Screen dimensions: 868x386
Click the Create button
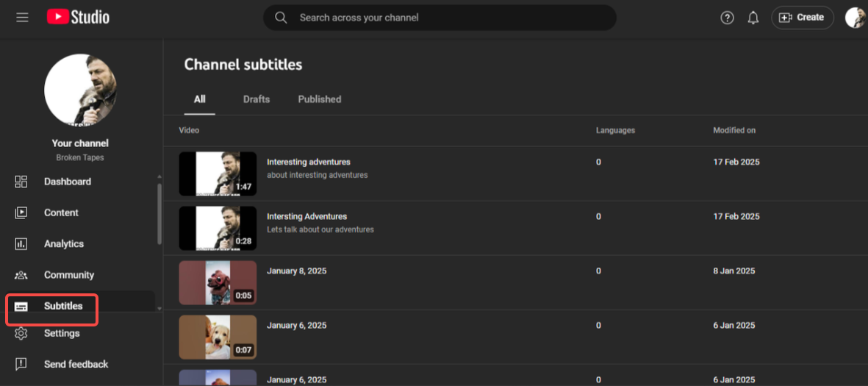tap(802, 18)
